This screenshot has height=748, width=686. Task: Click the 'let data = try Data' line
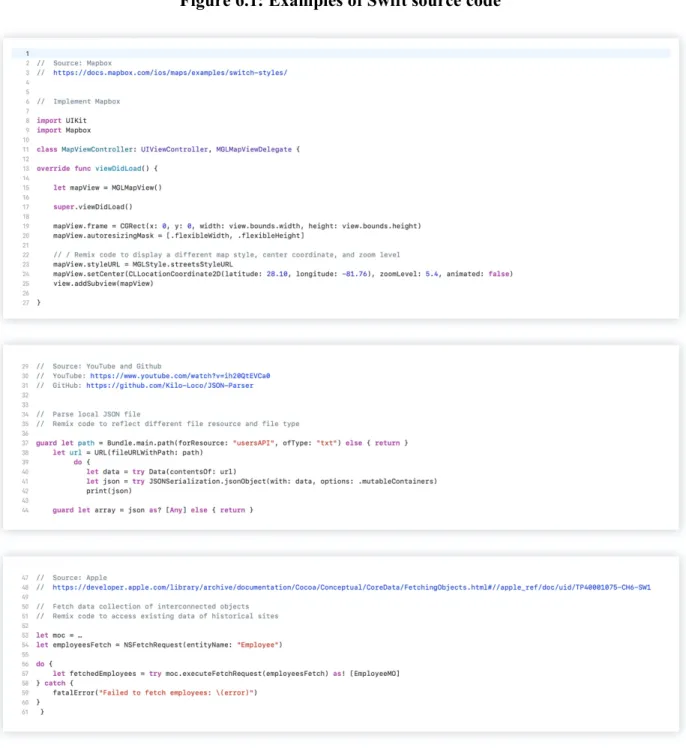161,471
